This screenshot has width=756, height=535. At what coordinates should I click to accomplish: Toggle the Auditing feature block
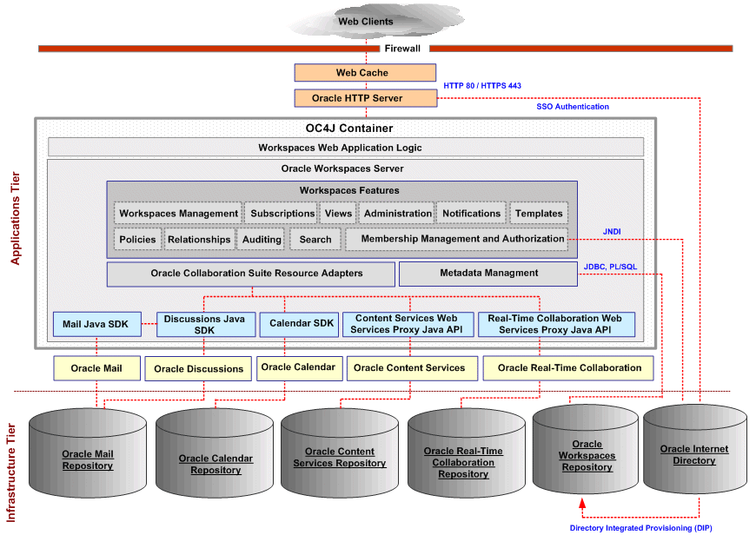click(x=261, y=239)
